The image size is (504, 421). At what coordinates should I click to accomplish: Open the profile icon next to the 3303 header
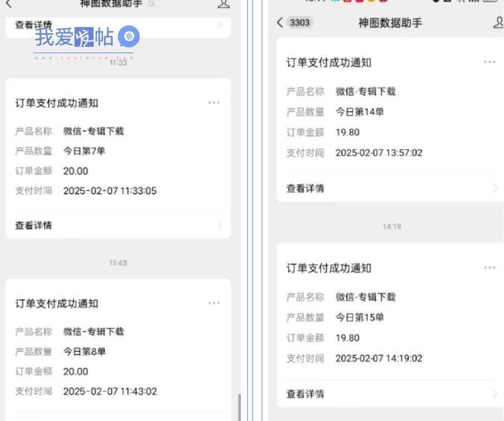pos(498,22)
